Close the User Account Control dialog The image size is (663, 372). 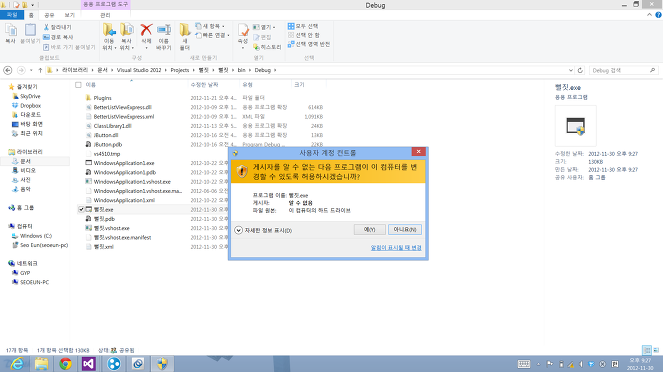418,151
